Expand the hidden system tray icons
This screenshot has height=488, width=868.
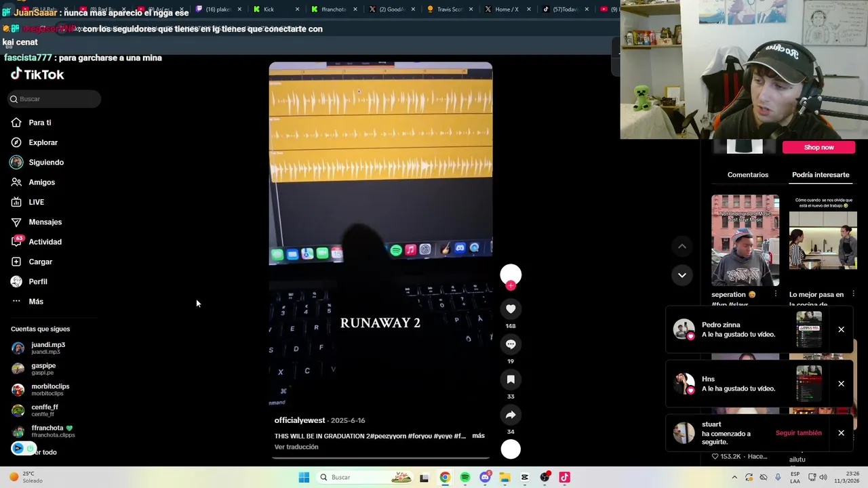(734, 477)
